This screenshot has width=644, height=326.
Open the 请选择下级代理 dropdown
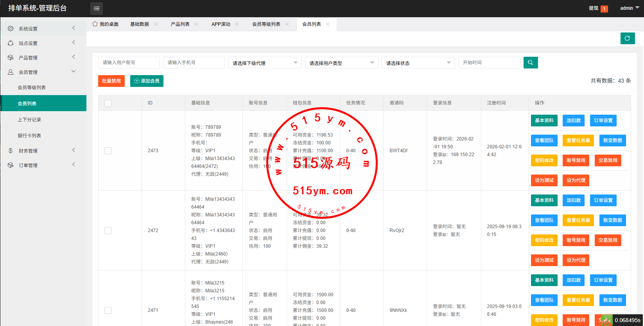(265, 63)
